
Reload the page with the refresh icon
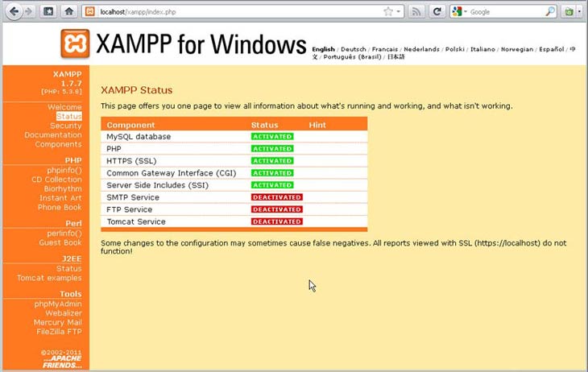(x=437, y=11)
